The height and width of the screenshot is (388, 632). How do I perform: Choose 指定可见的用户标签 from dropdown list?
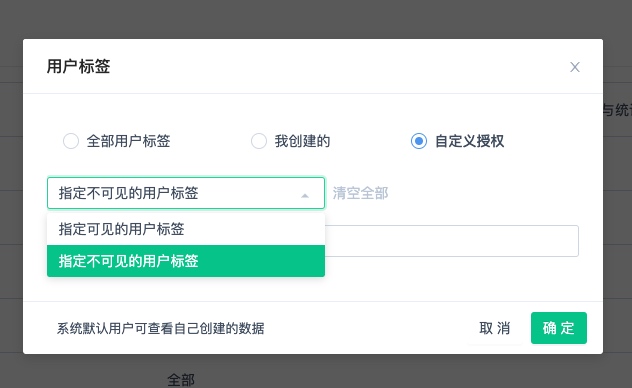(186, 229)
